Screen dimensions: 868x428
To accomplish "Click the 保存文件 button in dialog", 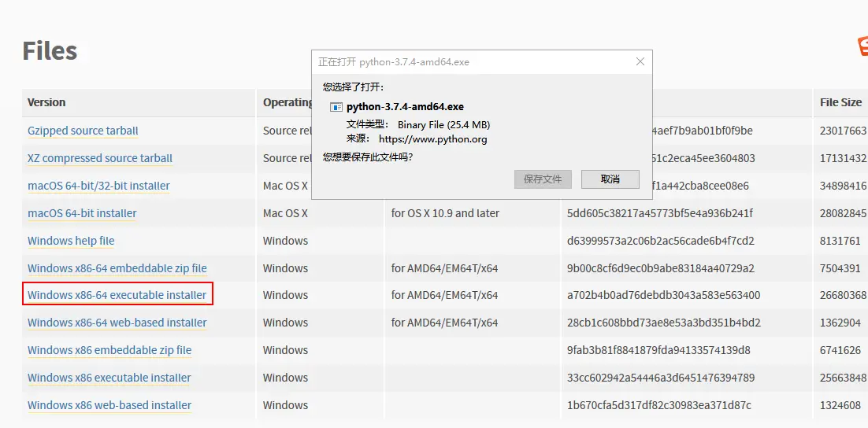I will click(543, 179).
